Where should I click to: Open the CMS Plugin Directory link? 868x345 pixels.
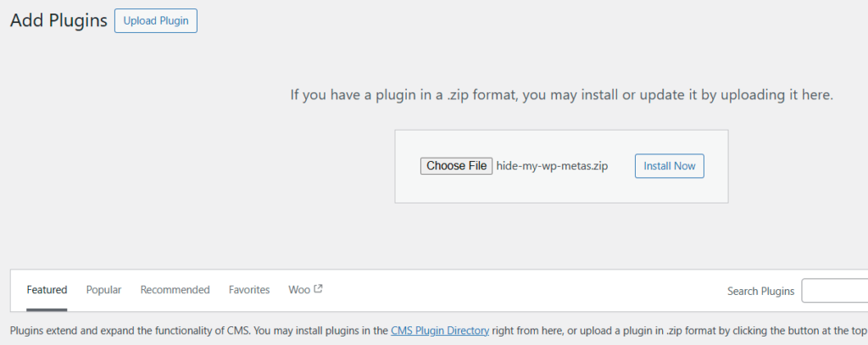[x=440, y=331]
